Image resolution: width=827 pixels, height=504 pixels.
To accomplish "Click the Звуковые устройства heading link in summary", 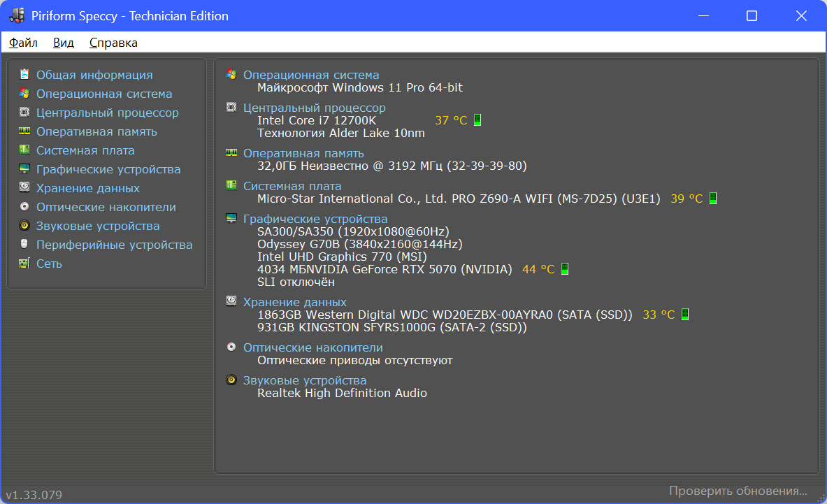I will click(305, 381).
